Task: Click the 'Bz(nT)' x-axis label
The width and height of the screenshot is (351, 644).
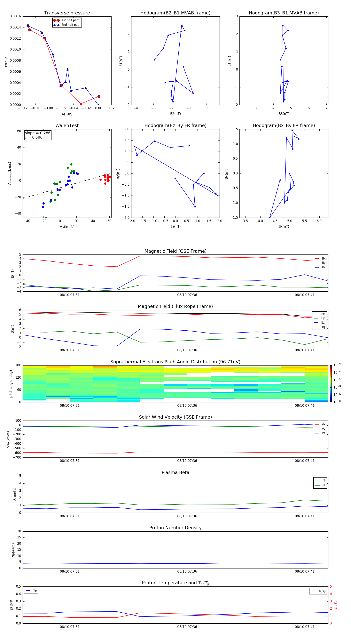Action: click(x=175, y=227)
